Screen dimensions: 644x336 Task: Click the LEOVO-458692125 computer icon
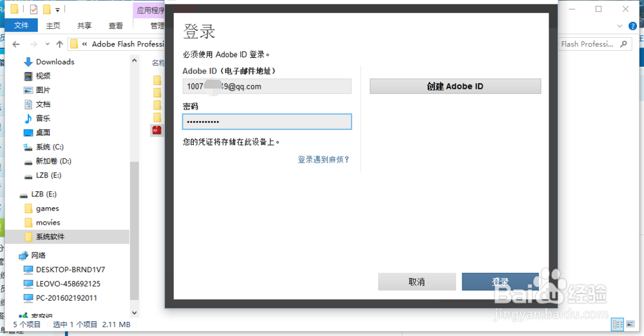tap(28, 284)
